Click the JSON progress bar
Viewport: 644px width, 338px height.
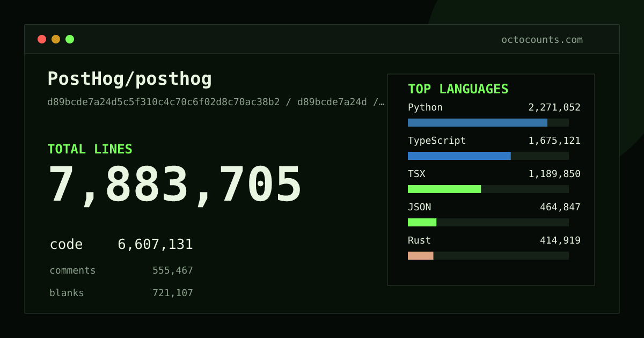click(x=488, y=222)
